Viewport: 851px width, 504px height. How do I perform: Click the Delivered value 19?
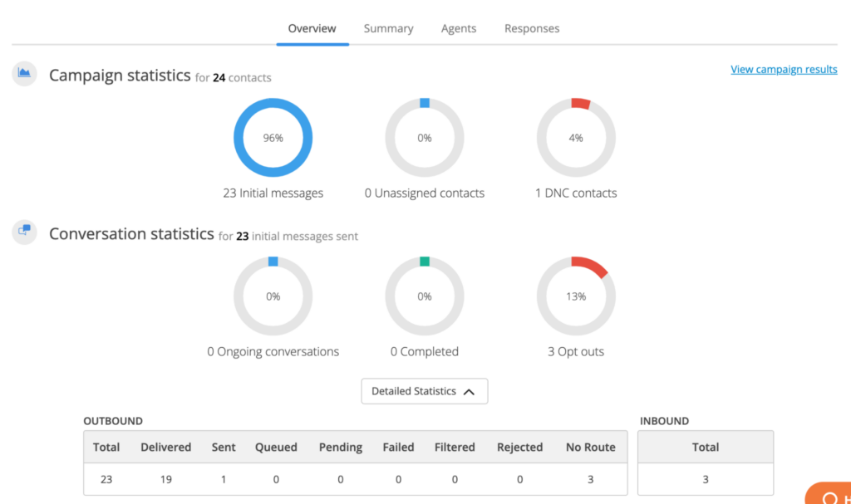(x=166, y=480)
